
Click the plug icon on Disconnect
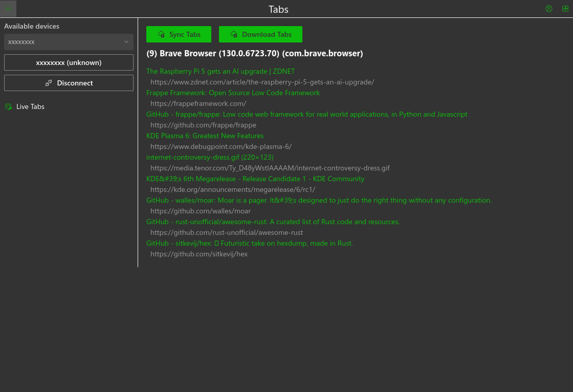coord(49,83)
